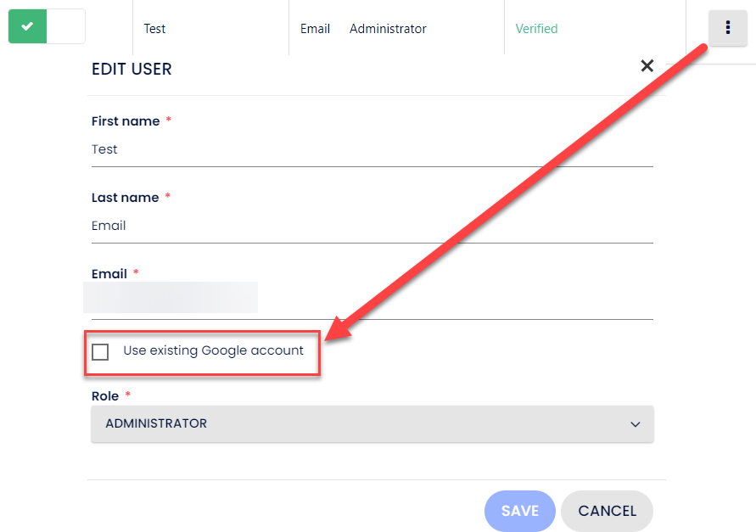Click the 'Role' field label
The height and width of the screenshot is (532, 756).
(x=105, y=396)
